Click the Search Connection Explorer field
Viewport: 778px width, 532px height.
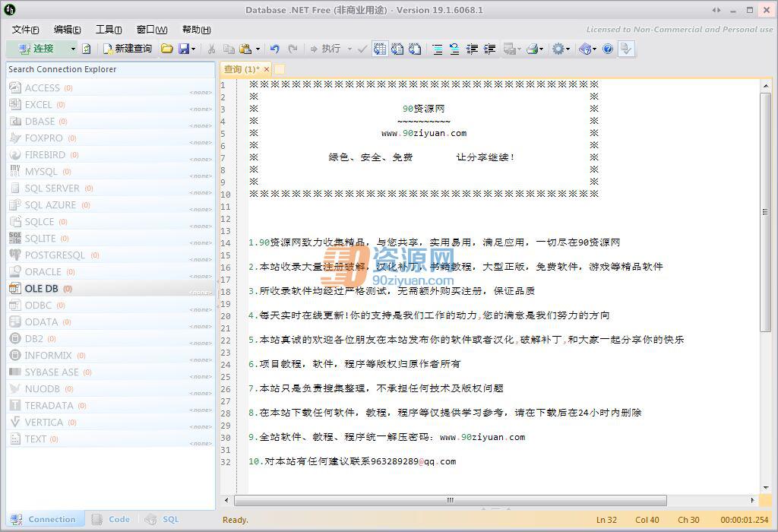pos(110,69)
